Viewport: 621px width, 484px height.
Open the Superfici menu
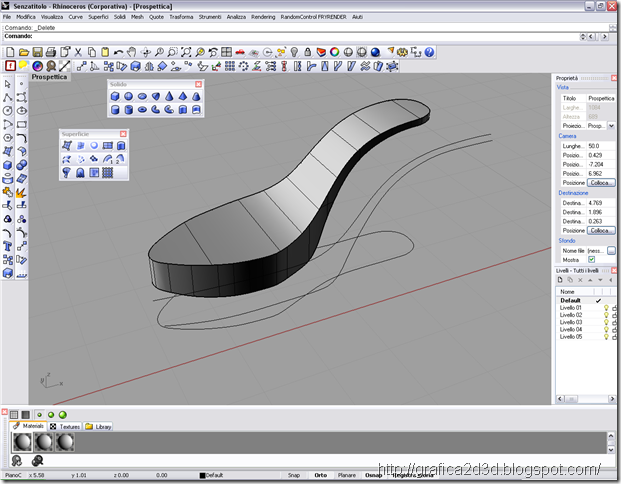pyautogui.click(x=98, y=17)
